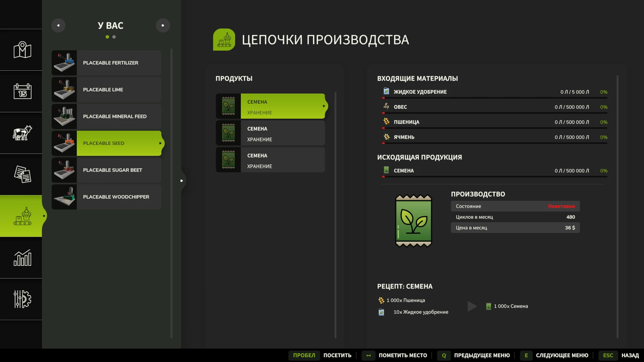Open the animals cow icon menu

coord(22,133)
